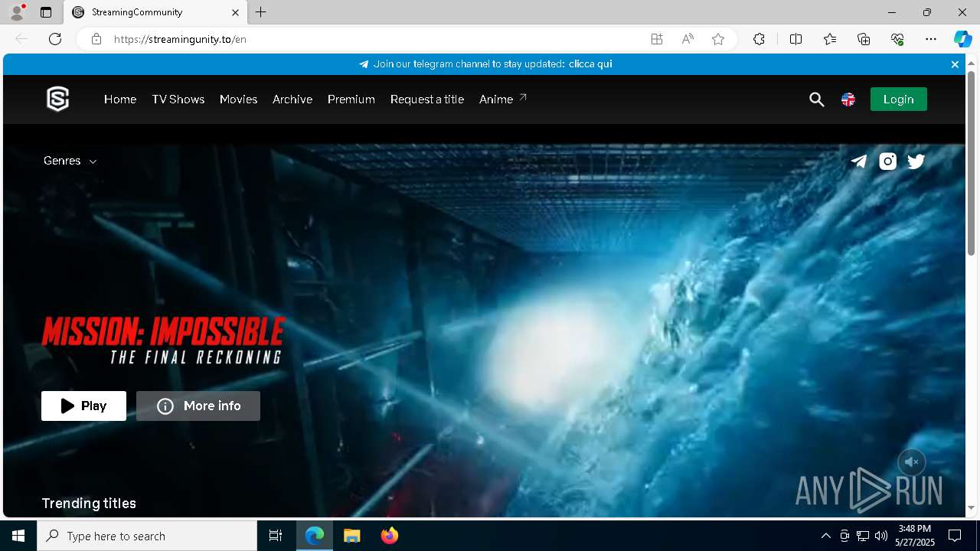Image resolution: width=980 pixels, height=551 pixels.
Task: Open Edge Settings and more menu
Action: (931, 39)
